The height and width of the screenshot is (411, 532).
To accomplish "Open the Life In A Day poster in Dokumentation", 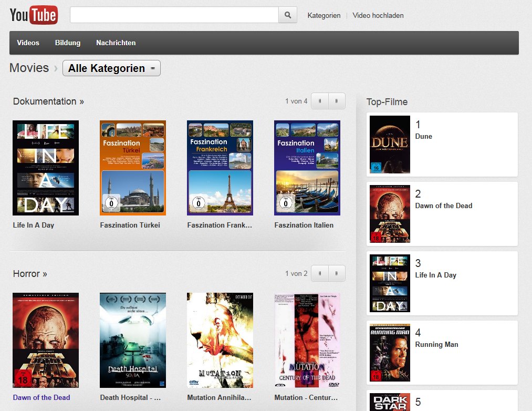I will pos(46,168).
